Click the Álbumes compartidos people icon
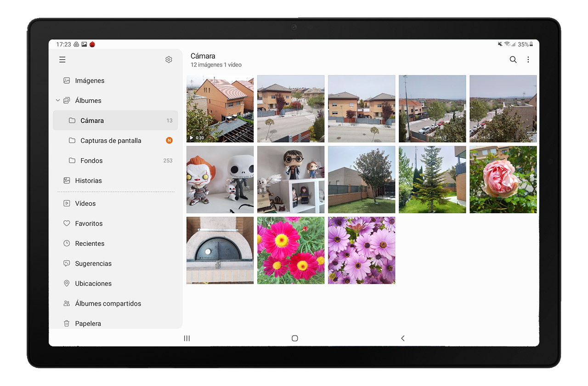This screenshot has height=386, width=588. [67, 303]
